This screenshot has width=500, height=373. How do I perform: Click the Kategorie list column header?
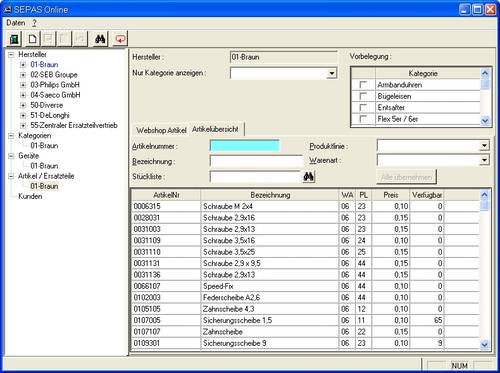(423, 73)
